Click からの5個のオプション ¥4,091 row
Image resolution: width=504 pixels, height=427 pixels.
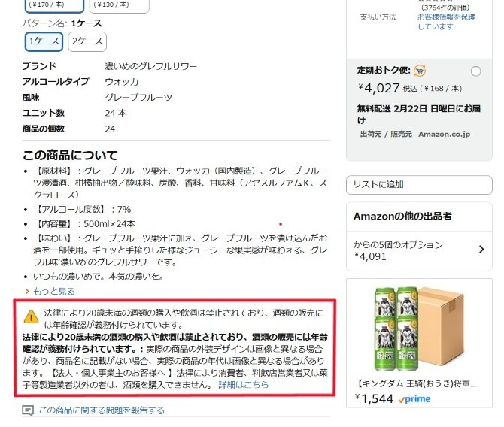click(x=419, y=251)
